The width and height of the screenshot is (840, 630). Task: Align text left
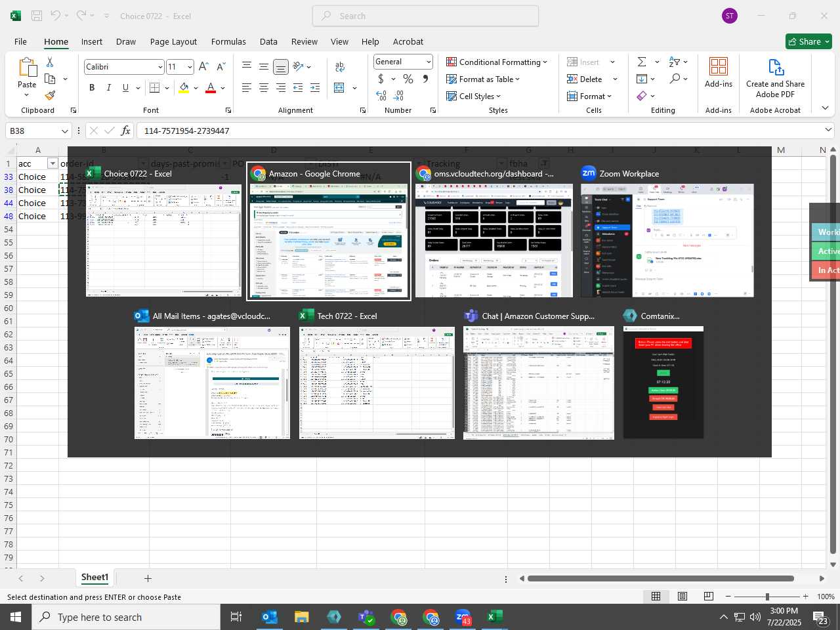247,87
